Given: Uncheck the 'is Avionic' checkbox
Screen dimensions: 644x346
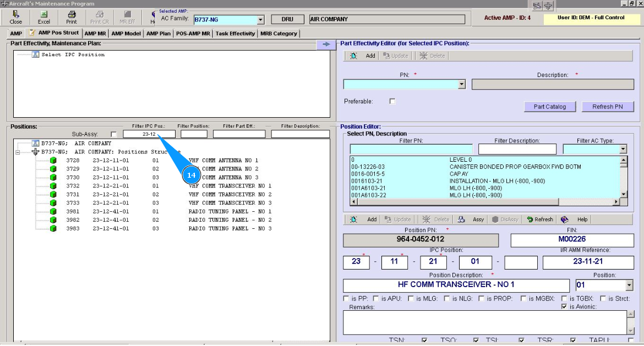Looking at the screenshot, I should click(x=564, y=306).
